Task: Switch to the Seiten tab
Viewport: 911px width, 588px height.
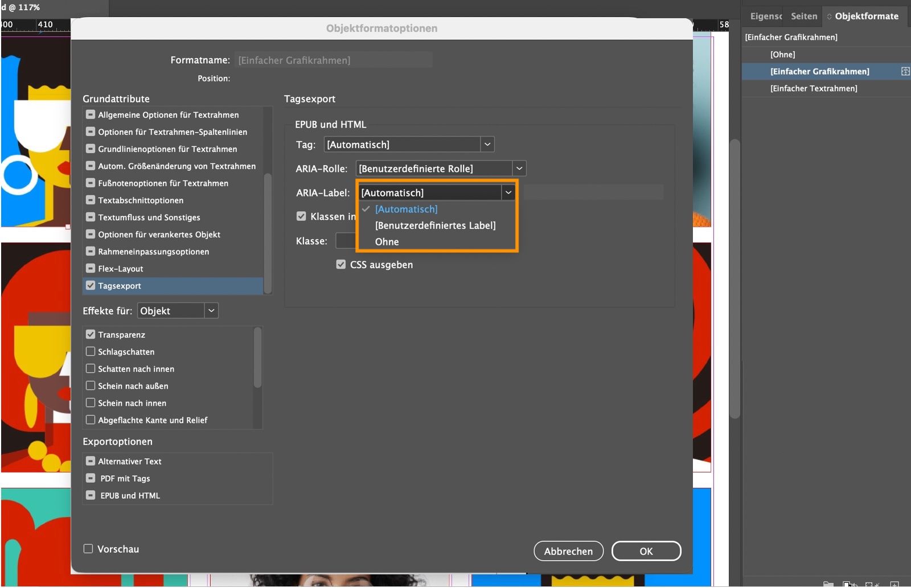Action: tap(803, 16)
